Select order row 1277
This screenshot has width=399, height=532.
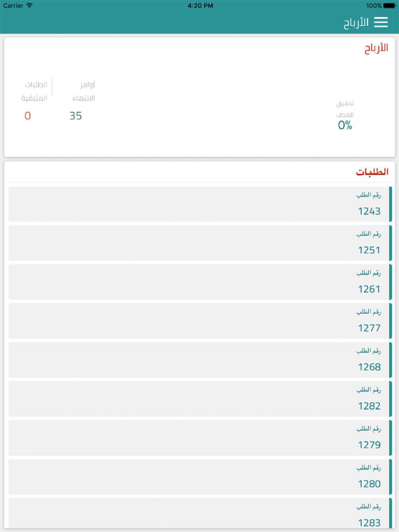(x=200, y=321)
